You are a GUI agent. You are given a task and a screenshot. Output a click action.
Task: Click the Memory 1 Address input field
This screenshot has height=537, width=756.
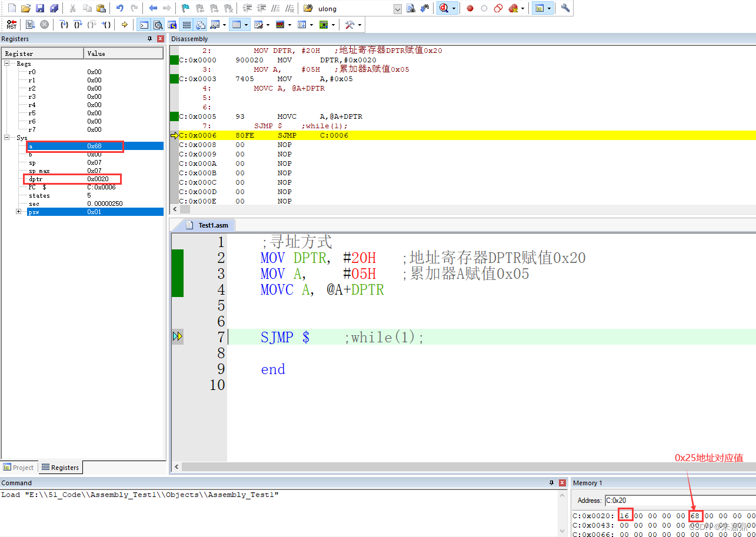(680, 501)
